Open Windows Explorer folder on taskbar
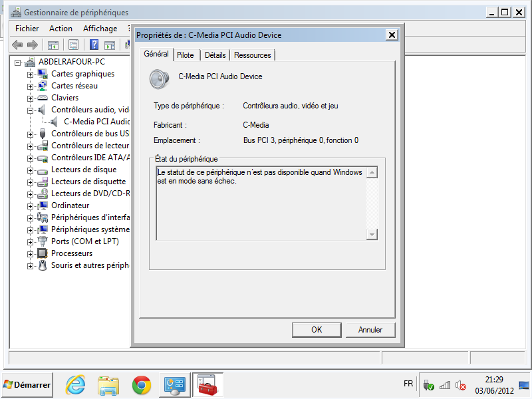Screen dimensions: 532x399 click(108, 386)
